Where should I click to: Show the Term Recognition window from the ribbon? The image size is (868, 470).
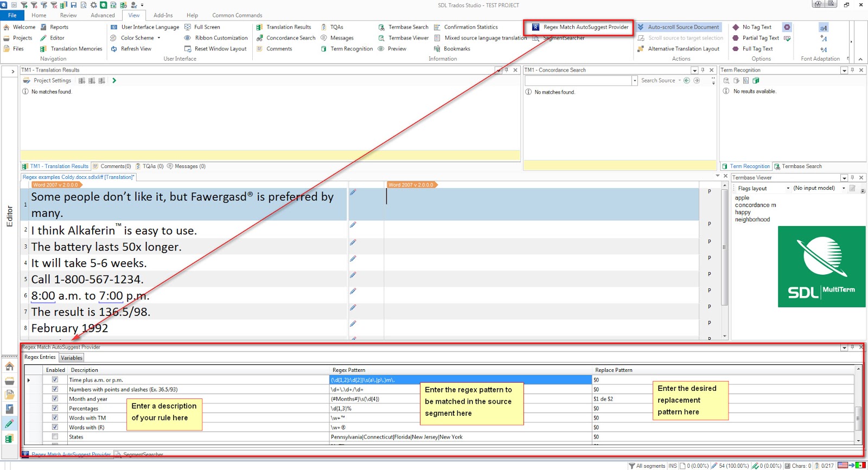pyautogui.click(x=347, y=49)
